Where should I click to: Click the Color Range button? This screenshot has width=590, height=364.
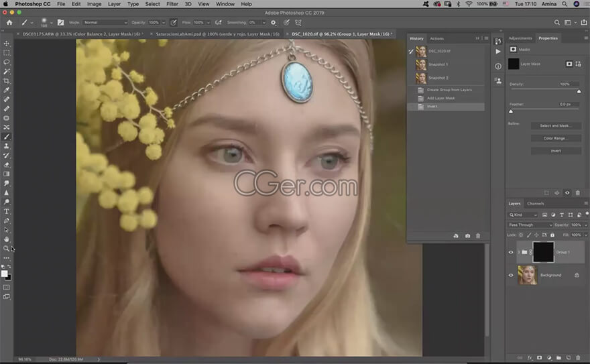click(x=556, y=138)
